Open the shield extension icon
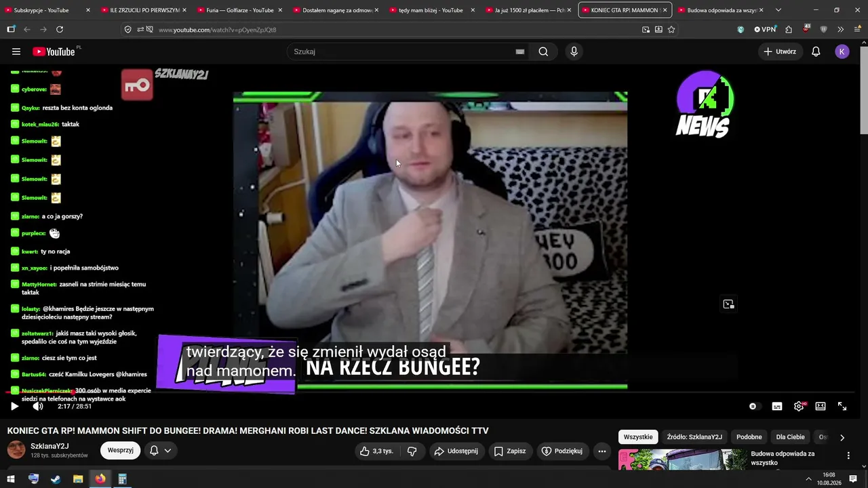868x488 pixels. (824, 29)
